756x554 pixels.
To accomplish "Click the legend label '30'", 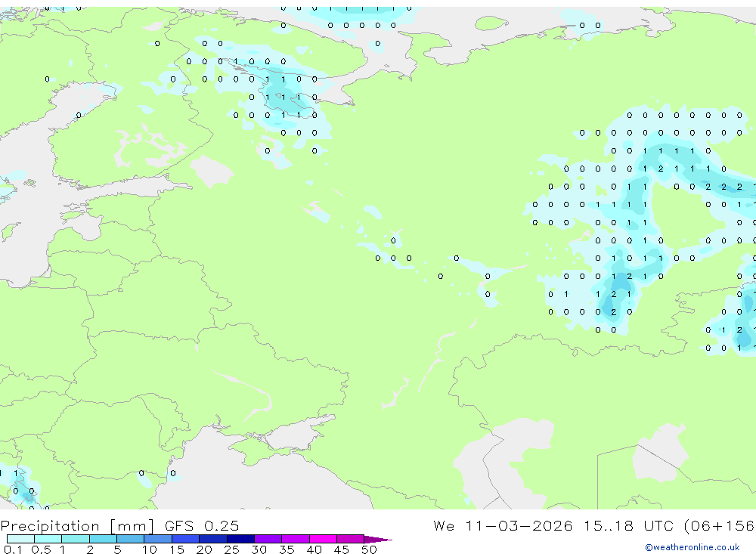I will tap(259, 549).
